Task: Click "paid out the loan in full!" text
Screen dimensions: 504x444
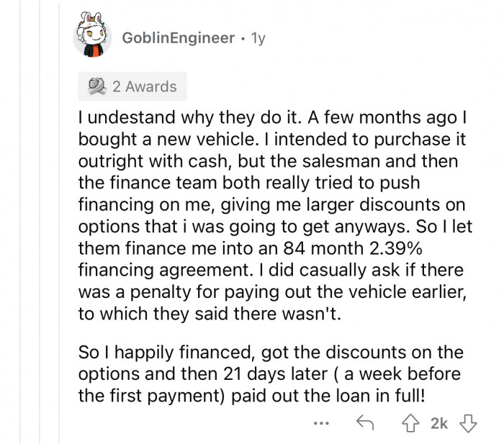Action: pos(328,396)
